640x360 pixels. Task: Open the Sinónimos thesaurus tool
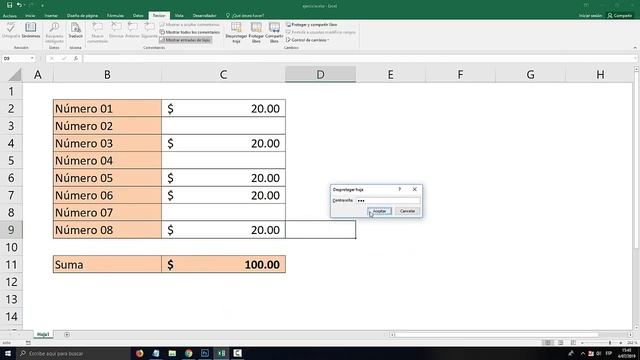click(x=31, y=31)
